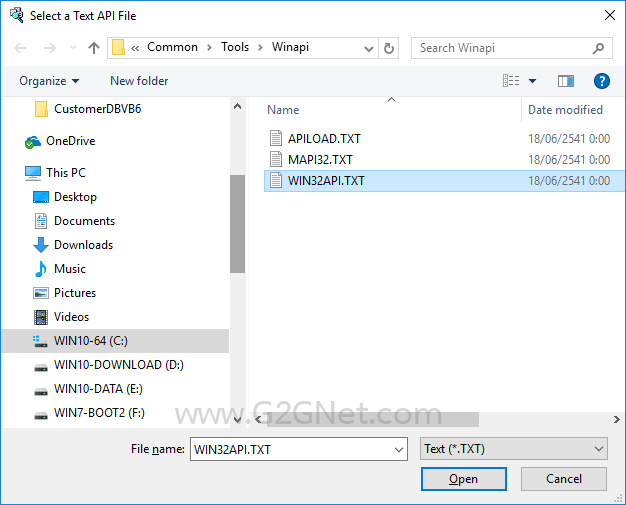
Task: Open the Text (*.TXT) file type dropdown
Action: 514,449
